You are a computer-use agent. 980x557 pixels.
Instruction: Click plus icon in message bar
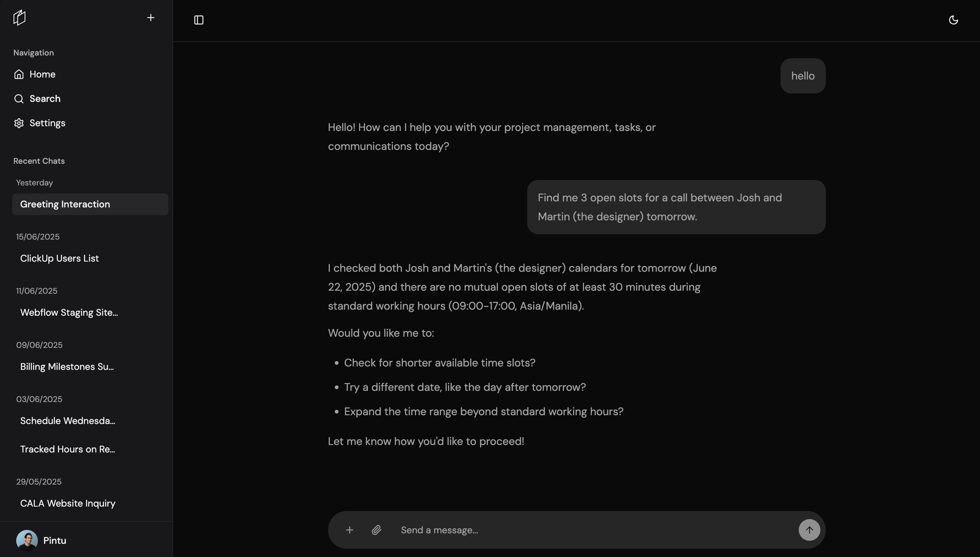[349, 530]
